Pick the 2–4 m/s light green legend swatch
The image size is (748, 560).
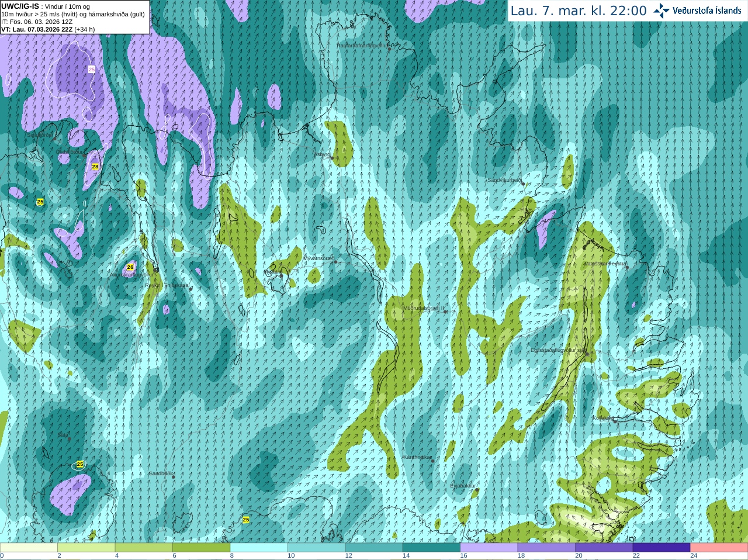click(x=86, y=548)
